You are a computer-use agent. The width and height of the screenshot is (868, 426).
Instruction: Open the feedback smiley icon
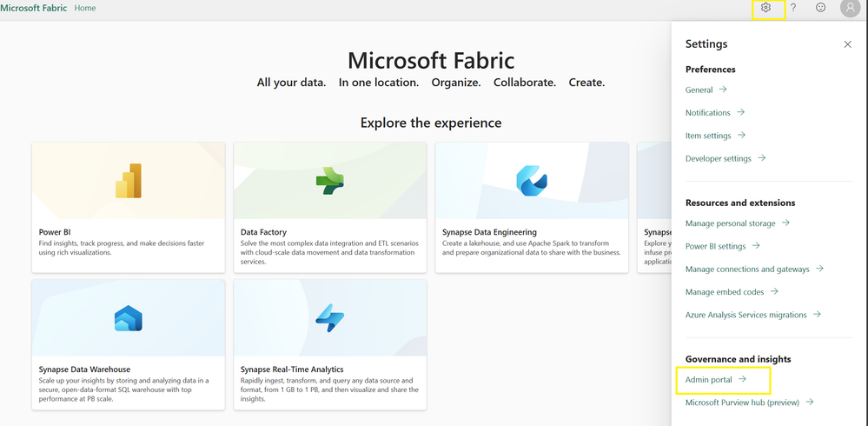tap(821, 8)
